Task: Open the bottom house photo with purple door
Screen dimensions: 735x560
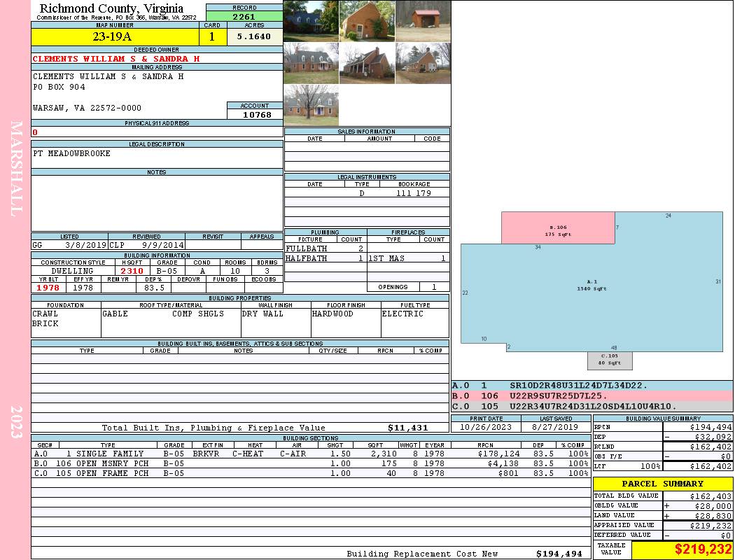Action: [311, 105]
